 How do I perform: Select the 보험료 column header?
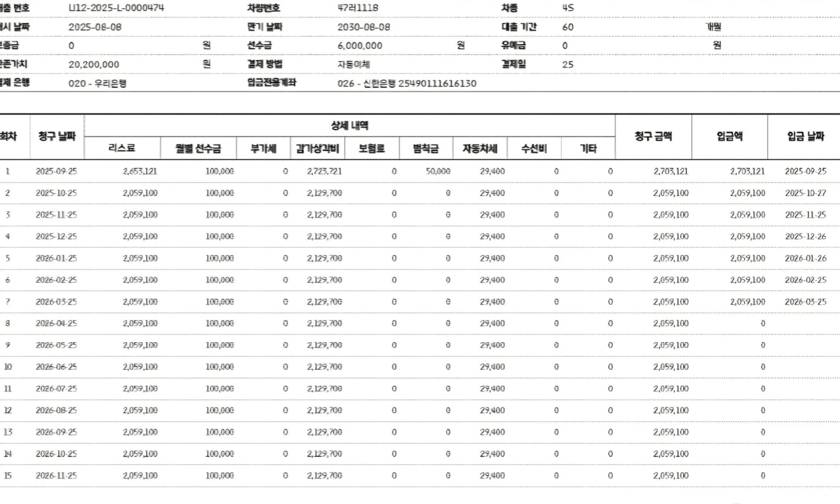click(372, 148)
